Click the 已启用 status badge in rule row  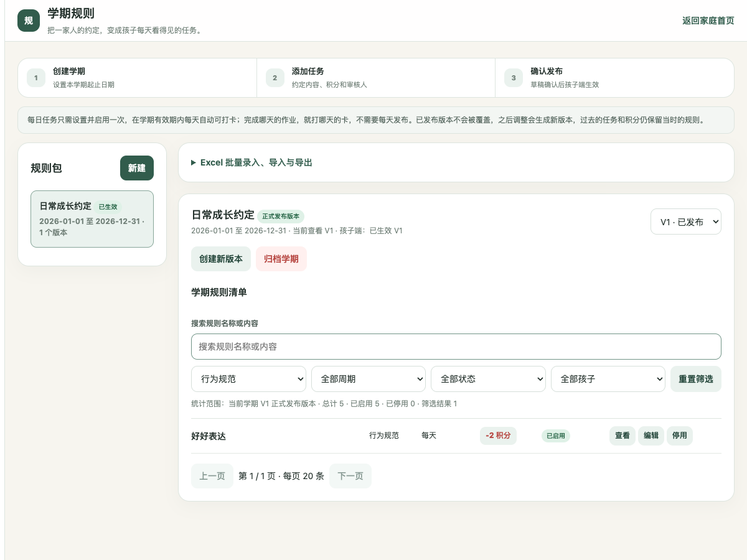556,436
